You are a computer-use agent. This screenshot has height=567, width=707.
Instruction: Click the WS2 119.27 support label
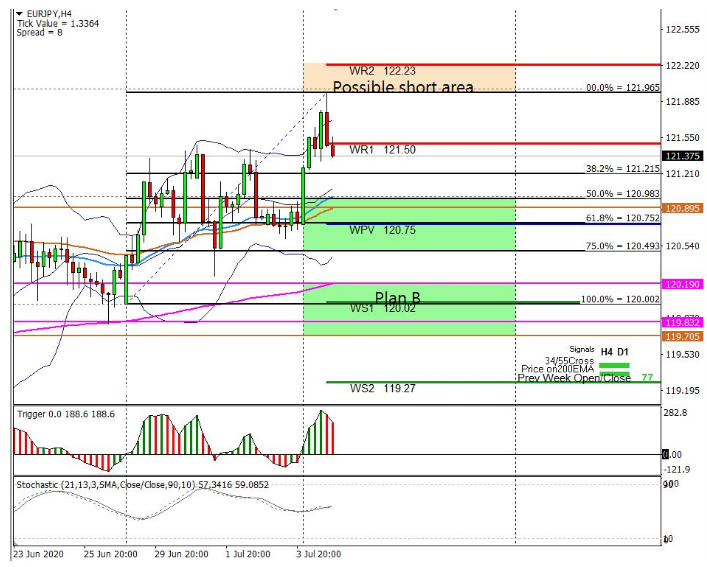tap(381, 388)
